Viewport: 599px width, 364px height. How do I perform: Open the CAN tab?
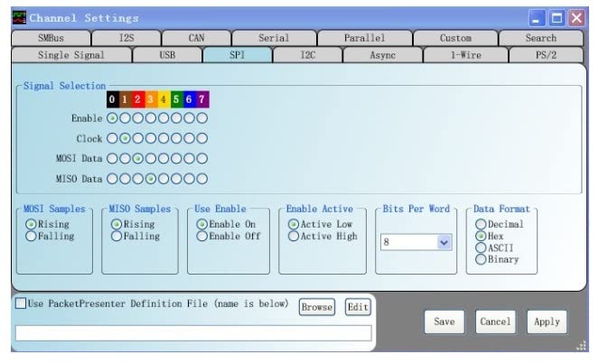coord(196,38)
